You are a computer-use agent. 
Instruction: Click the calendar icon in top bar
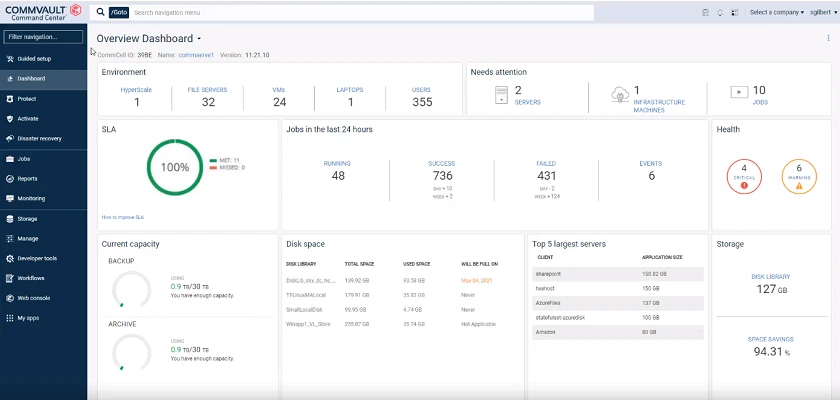coord(706,12)
